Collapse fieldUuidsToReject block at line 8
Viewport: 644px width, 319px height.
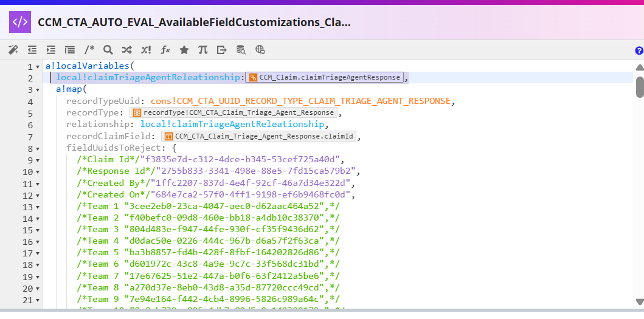38,149
